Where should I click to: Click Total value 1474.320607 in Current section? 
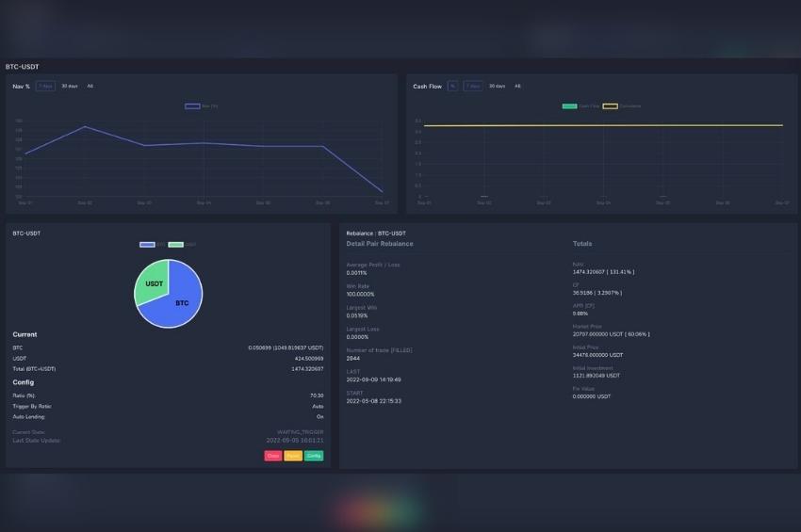click(x=307, y=368)
